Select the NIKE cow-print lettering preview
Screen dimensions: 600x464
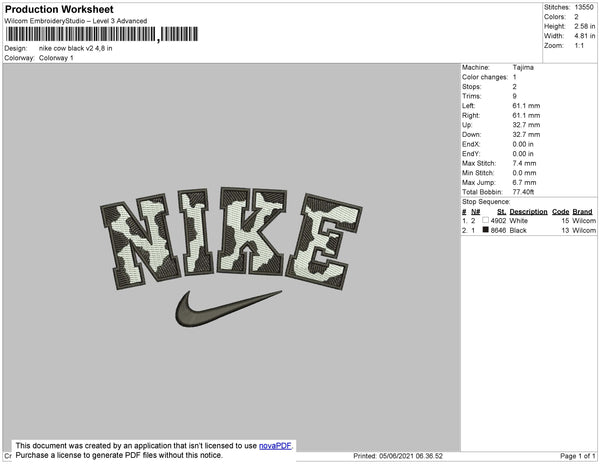click(x=231, y=239)
